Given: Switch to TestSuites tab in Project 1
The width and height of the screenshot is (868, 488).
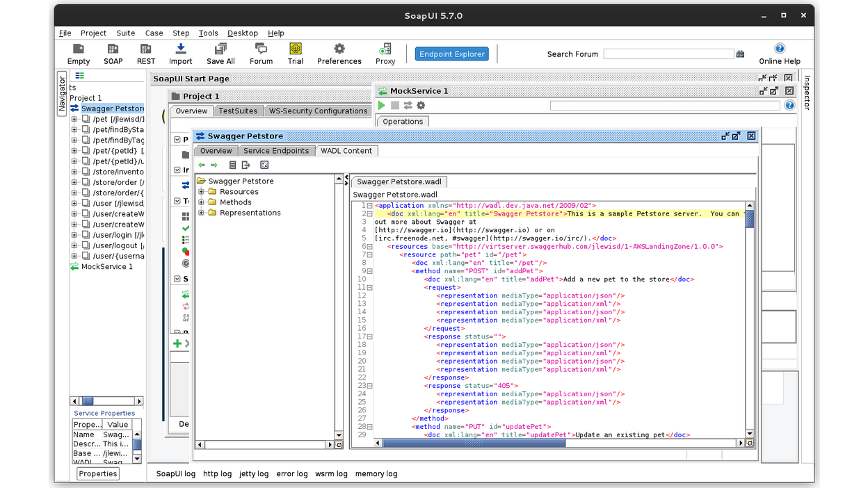Looking at the screenshot, I should click(238, 111).
